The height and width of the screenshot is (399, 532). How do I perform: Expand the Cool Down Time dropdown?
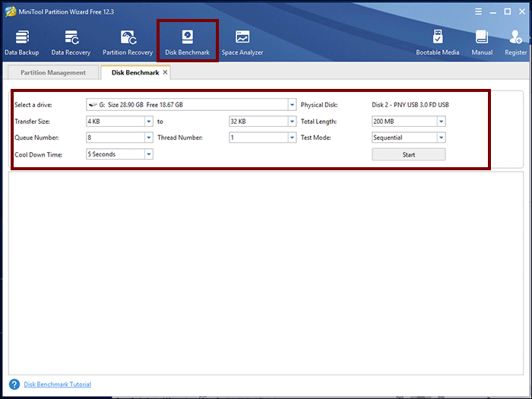point(149,154)
